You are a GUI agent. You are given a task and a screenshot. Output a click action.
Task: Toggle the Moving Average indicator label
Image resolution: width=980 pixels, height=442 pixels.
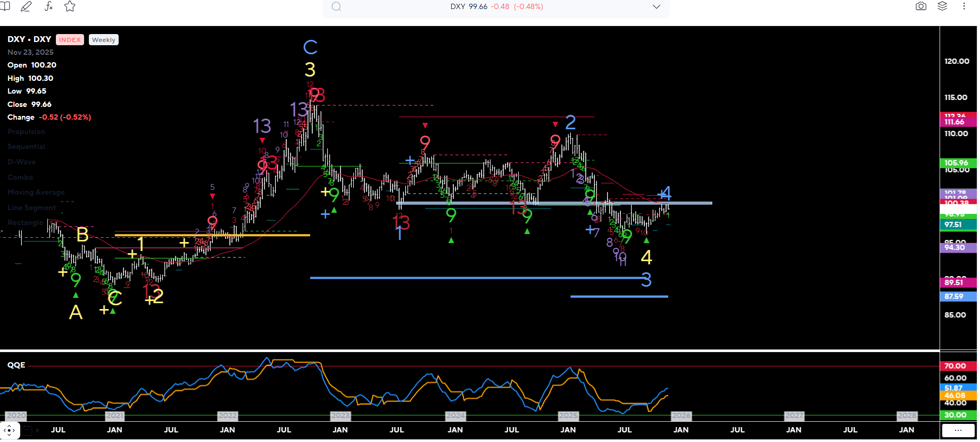36,193
